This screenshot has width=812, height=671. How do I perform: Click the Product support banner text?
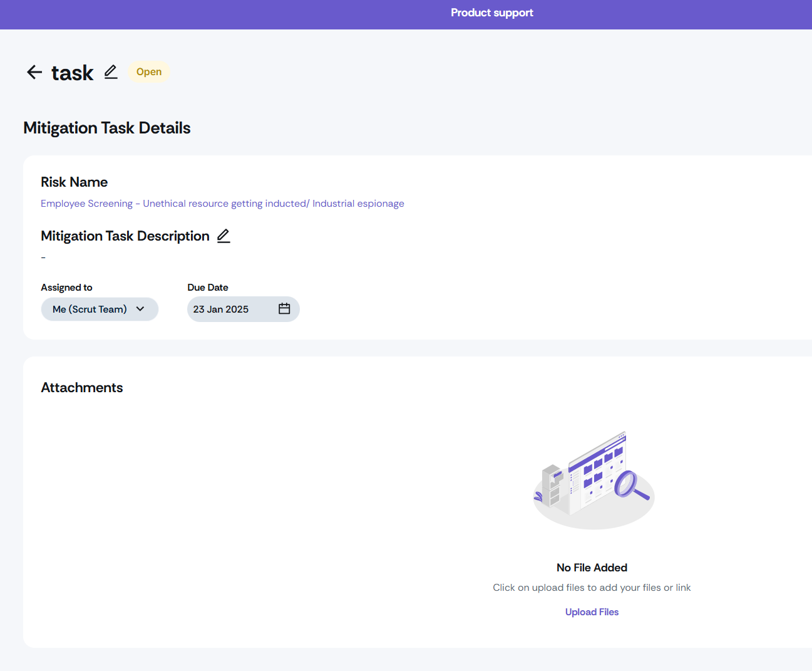click(492, 13)
